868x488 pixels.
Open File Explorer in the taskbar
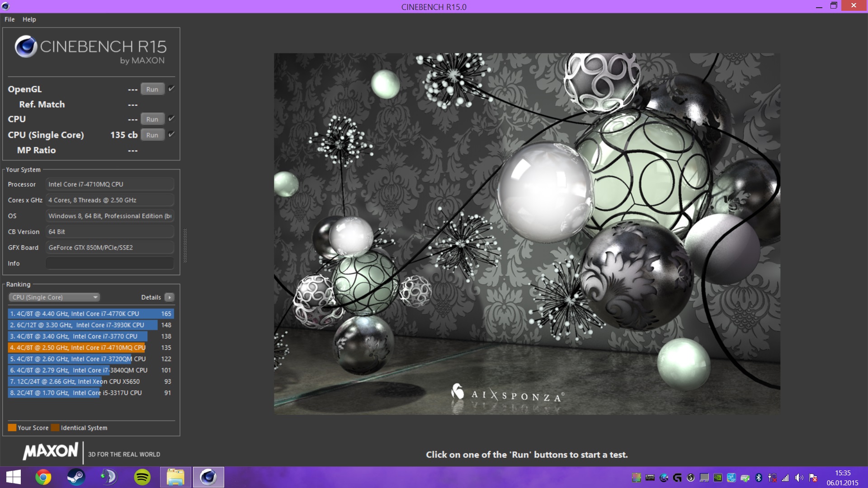pos(175,477)
